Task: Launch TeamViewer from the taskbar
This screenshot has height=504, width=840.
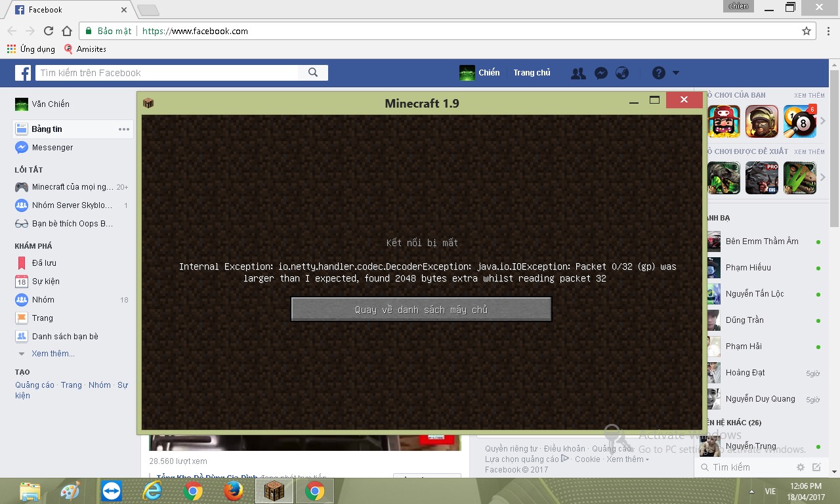Action: [x=112, y=491]
